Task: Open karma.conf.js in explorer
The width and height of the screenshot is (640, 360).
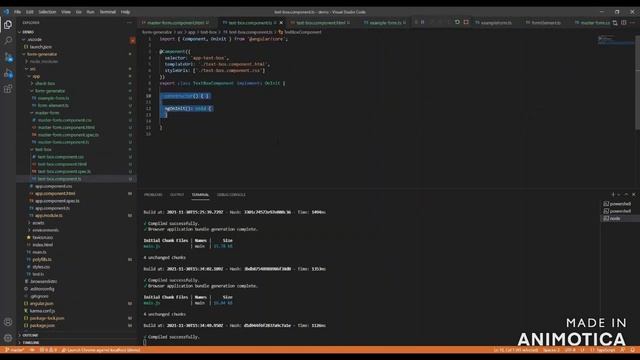Action: pyautogui.click(x=42, y=311)
